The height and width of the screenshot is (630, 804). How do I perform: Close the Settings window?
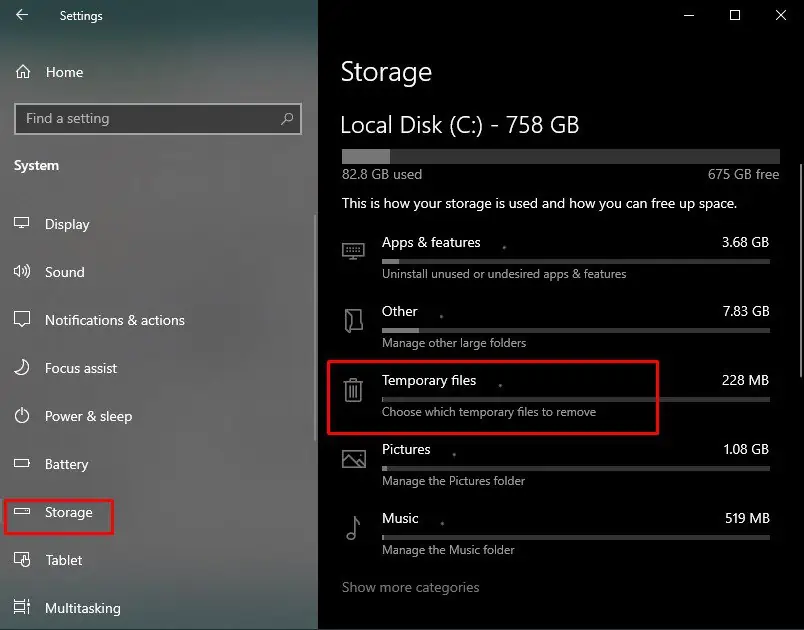[781, 15]
